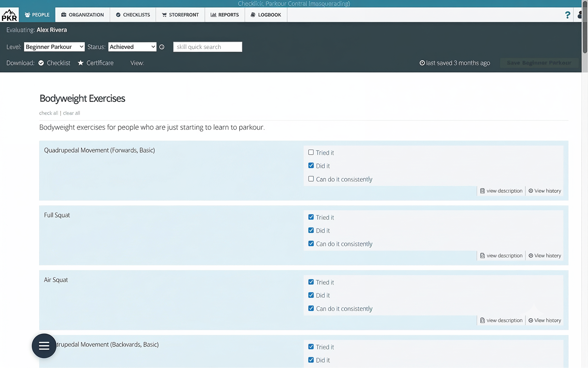588x368 pixels.
Task: Open the round hamburger menu button
Action: pyautogui.click(x=44, y=346)
